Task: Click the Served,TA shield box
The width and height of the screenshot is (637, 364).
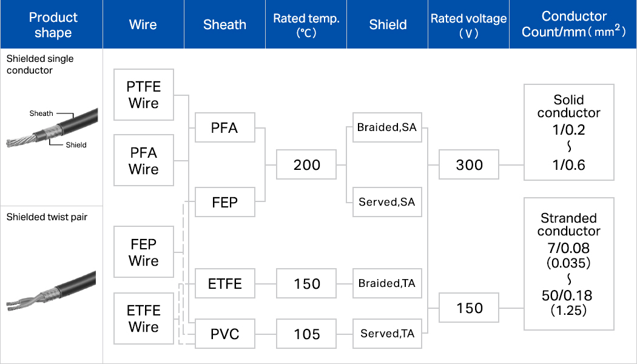Action: point(387,334)
